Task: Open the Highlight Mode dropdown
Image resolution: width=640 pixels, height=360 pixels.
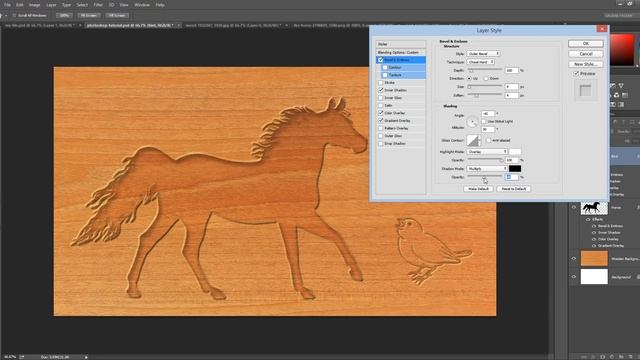Action: pyautogui.click(x=487, y=152)
